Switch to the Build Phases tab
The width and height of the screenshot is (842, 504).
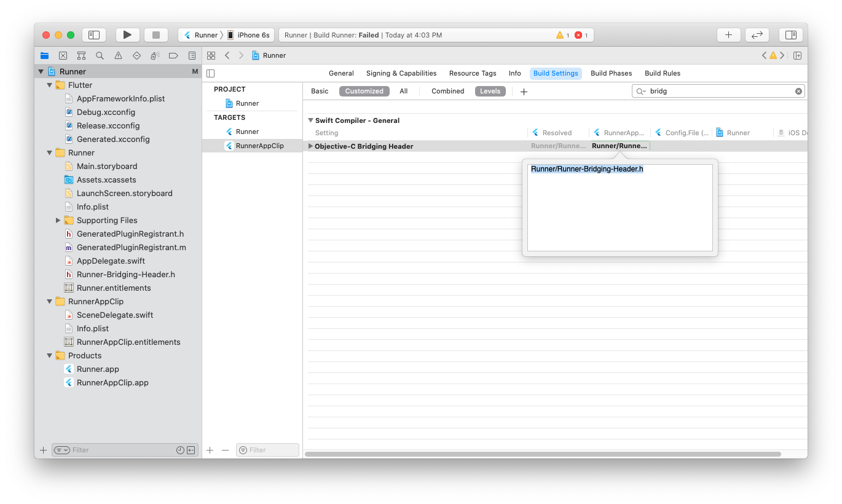611,73
